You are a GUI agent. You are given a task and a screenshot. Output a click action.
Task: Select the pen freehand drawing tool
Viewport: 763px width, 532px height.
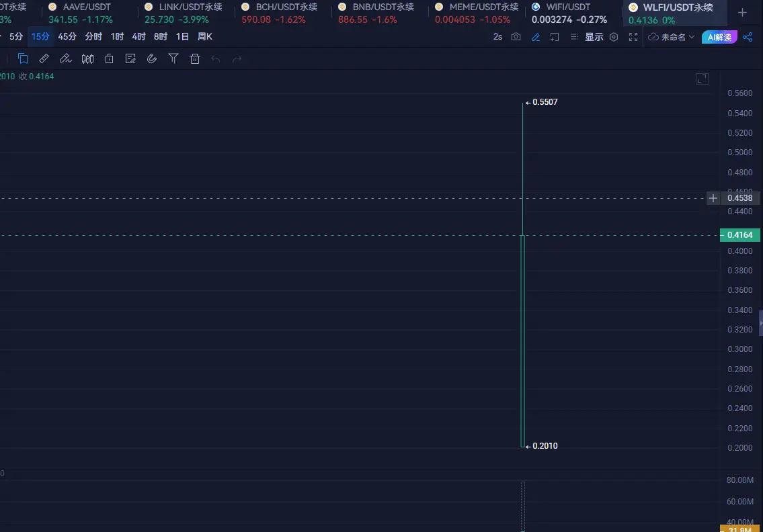[x=65, y=59]
